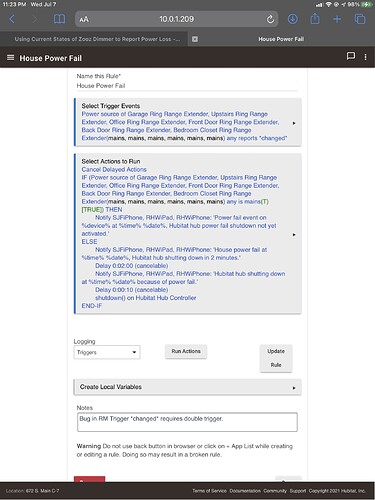Tap Safari's back arrow
Viewport: 375px width, 500px height.
[12, 19]
